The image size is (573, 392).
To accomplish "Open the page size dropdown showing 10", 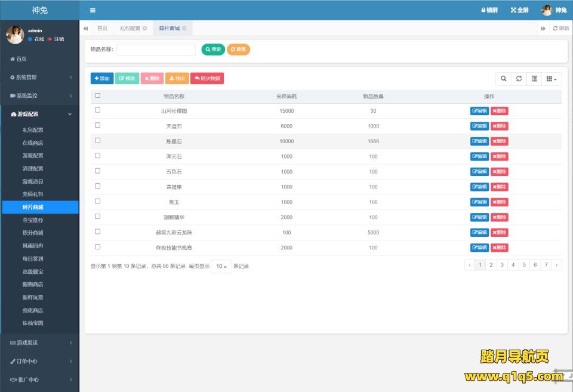I will [x=221, y=266].
